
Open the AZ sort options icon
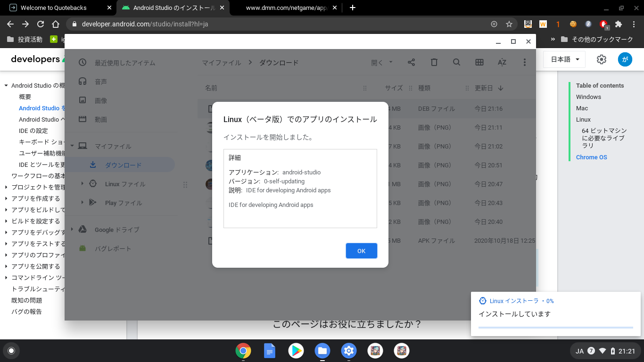point(502,62)
